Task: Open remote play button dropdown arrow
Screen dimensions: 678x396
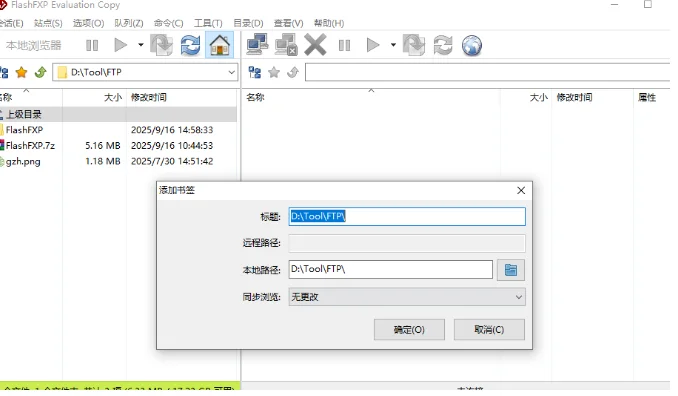Action: point(393,45)
